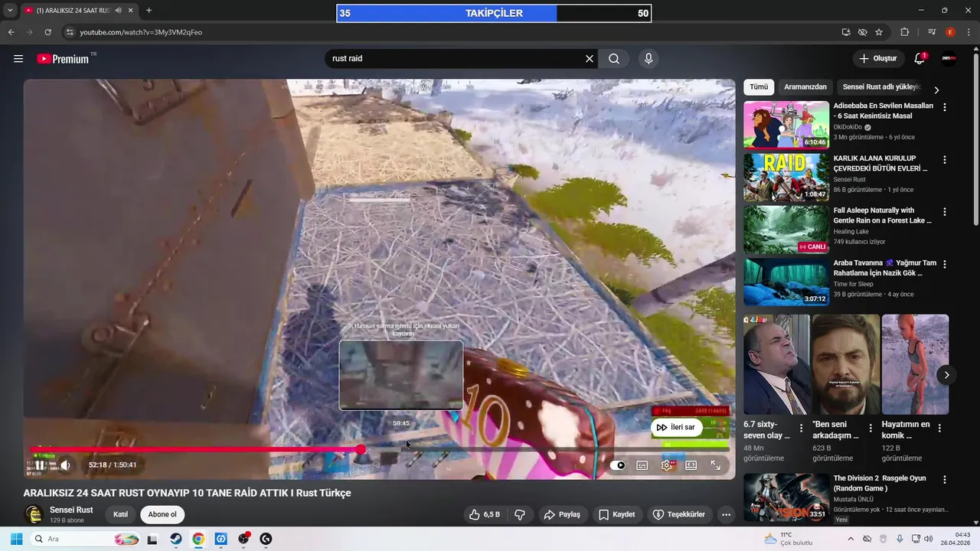Pause the video playback
The width and height of the screenshot is (980, 551).
click(x=39, y=465)
